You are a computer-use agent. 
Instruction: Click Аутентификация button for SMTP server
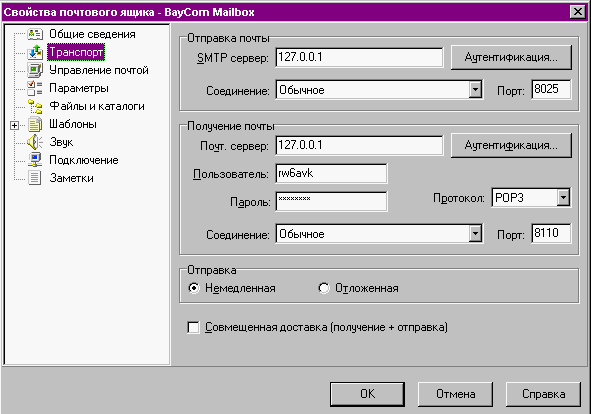click(x=511, y=57)
